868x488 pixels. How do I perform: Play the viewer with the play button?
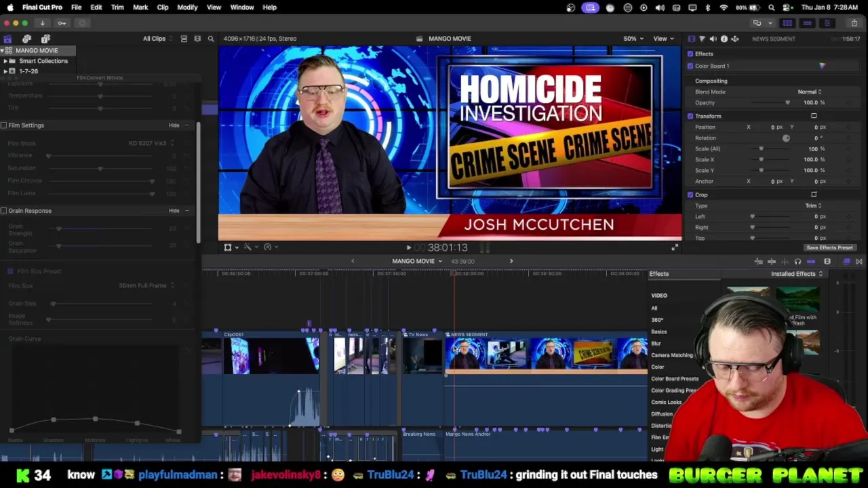(x=408, y=248)
